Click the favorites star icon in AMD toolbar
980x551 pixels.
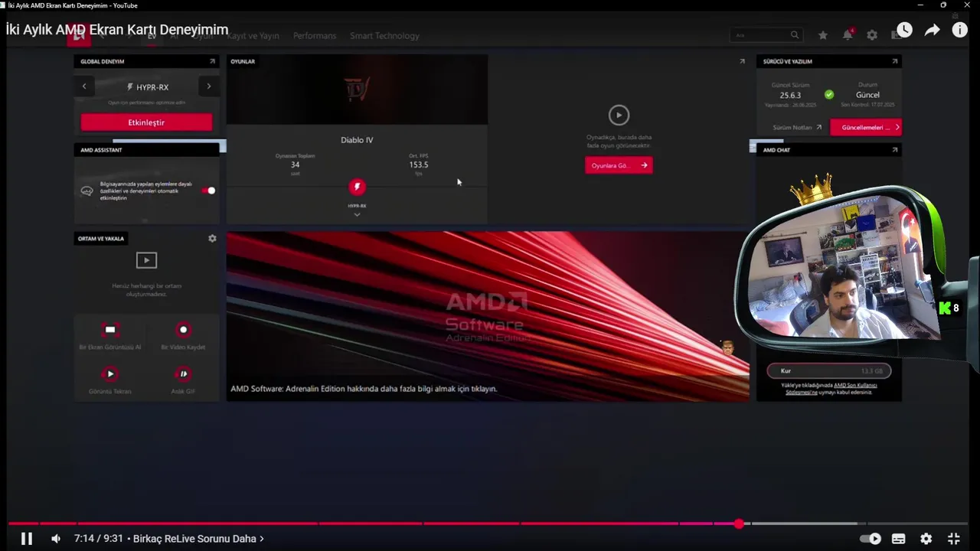pos(823,35)
